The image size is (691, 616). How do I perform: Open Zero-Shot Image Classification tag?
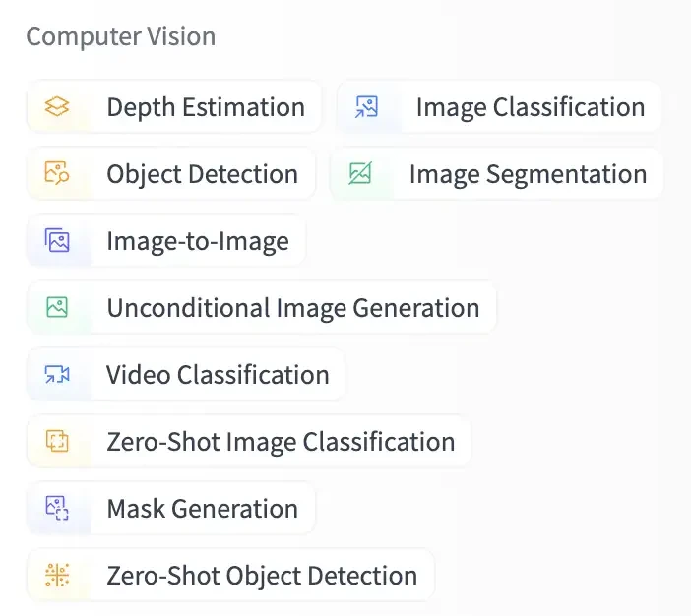(249, 441)
